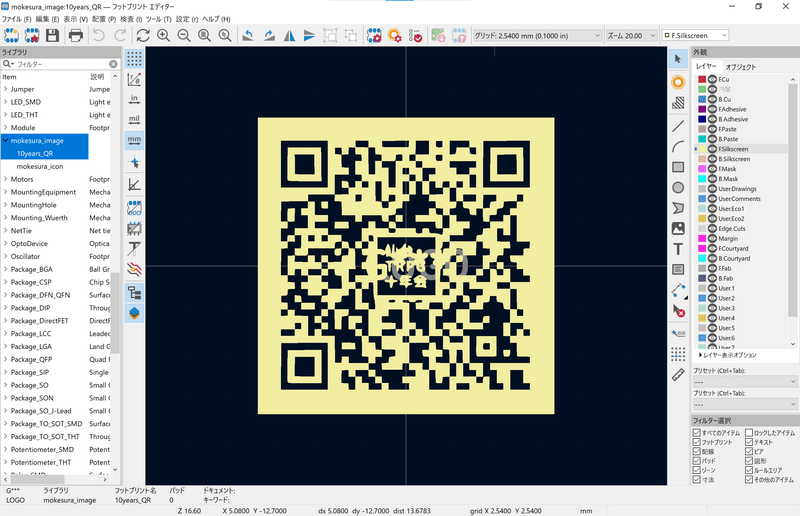The height and width of the screenshot is (516, 800).
Task: Toggle visibility of B.Cu layer
Action: [712, 99]
